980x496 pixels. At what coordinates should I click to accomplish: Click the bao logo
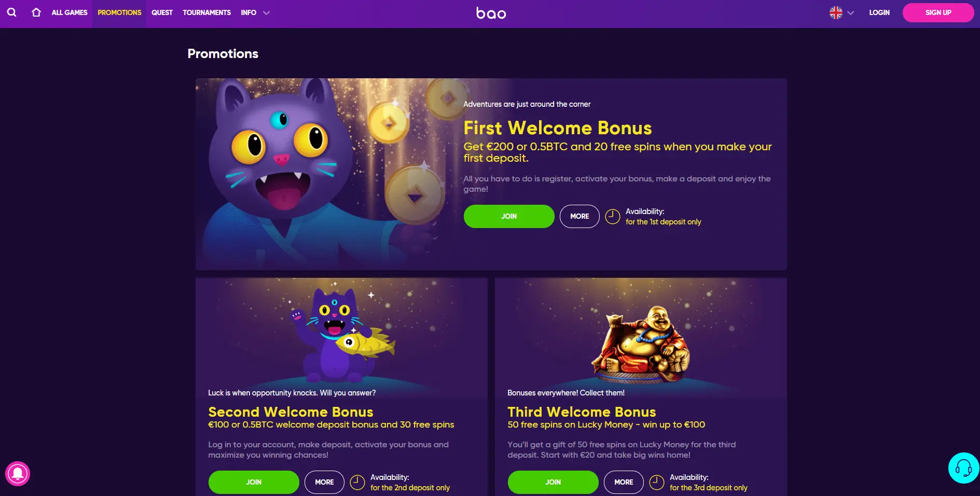coord(491,13)
